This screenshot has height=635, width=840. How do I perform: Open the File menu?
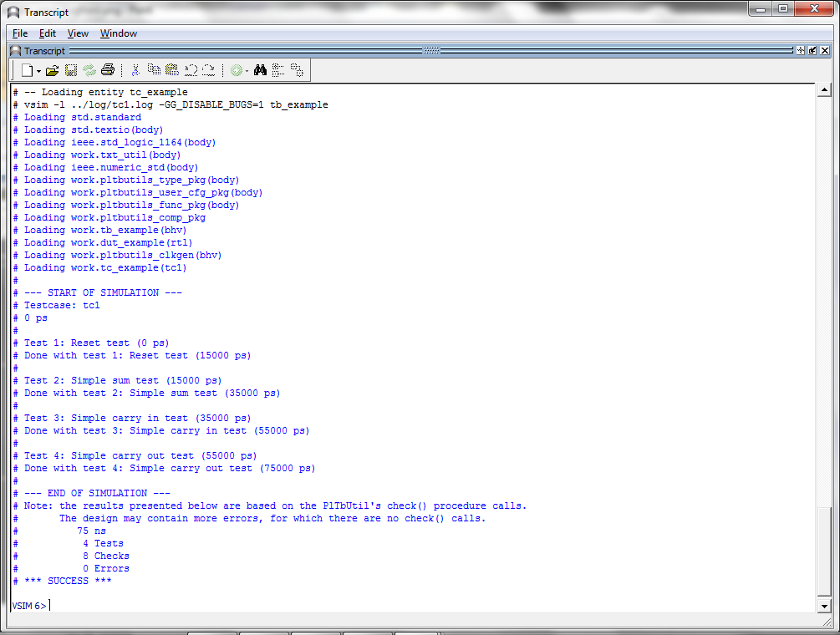[x=20, y=33]
